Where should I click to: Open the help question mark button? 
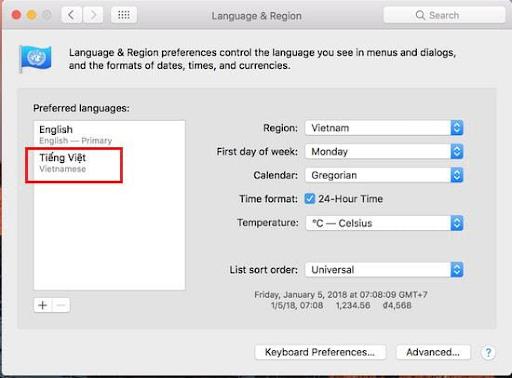[488, 352]
